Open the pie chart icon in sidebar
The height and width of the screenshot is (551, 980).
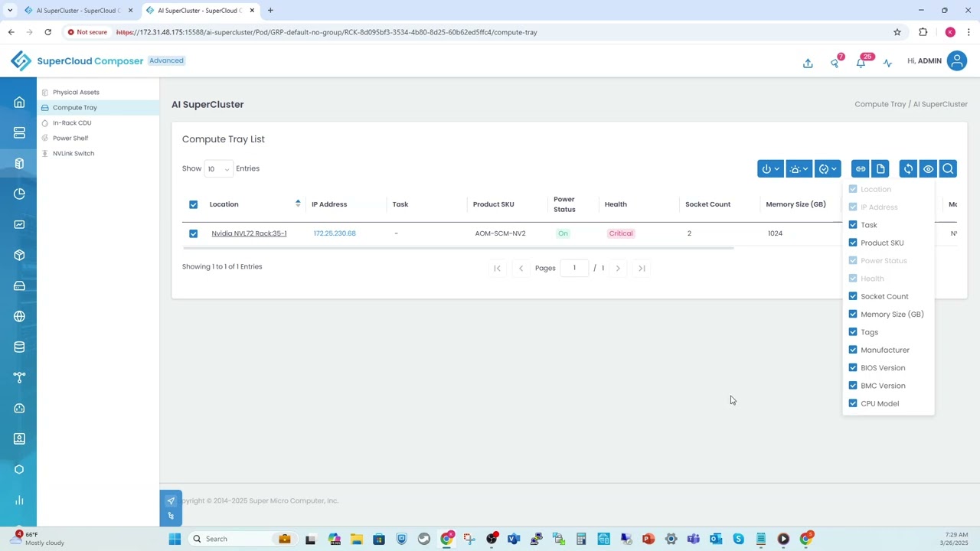pos(19,194)
